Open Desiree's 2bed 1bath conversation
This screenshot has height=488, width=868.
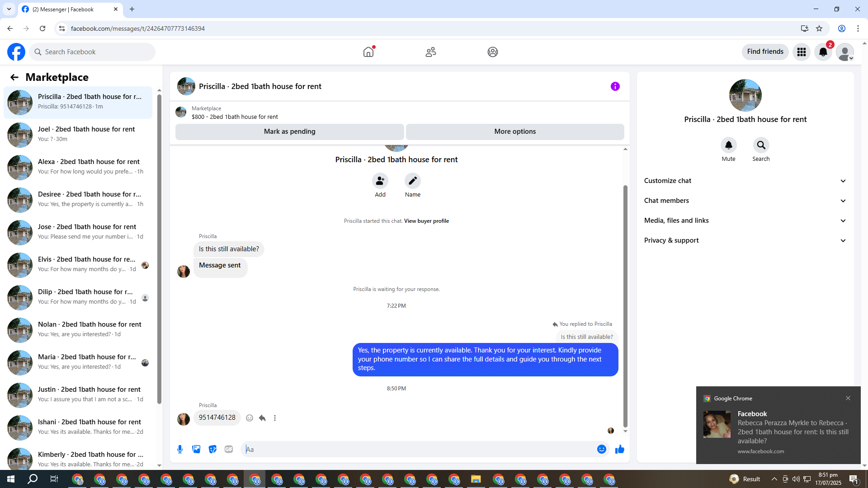[x=78, y=200]
